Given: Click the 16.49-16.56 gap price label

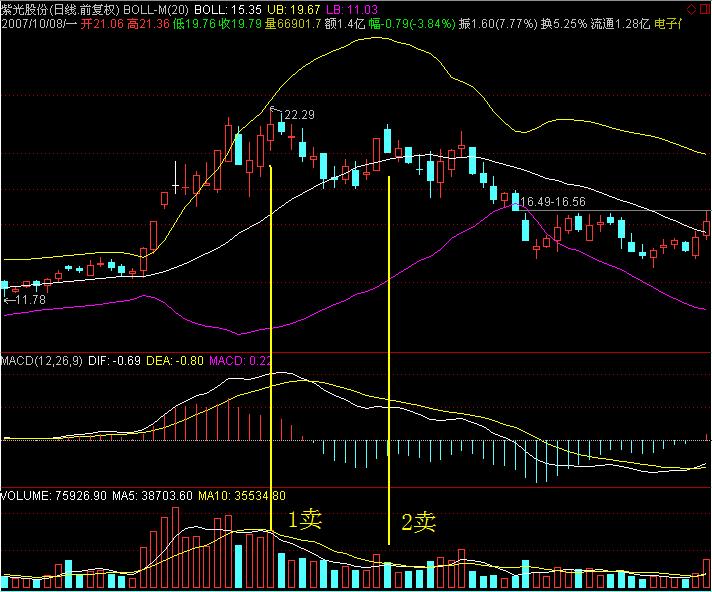Looking at the screenshot, I should (x=551, y=202).
